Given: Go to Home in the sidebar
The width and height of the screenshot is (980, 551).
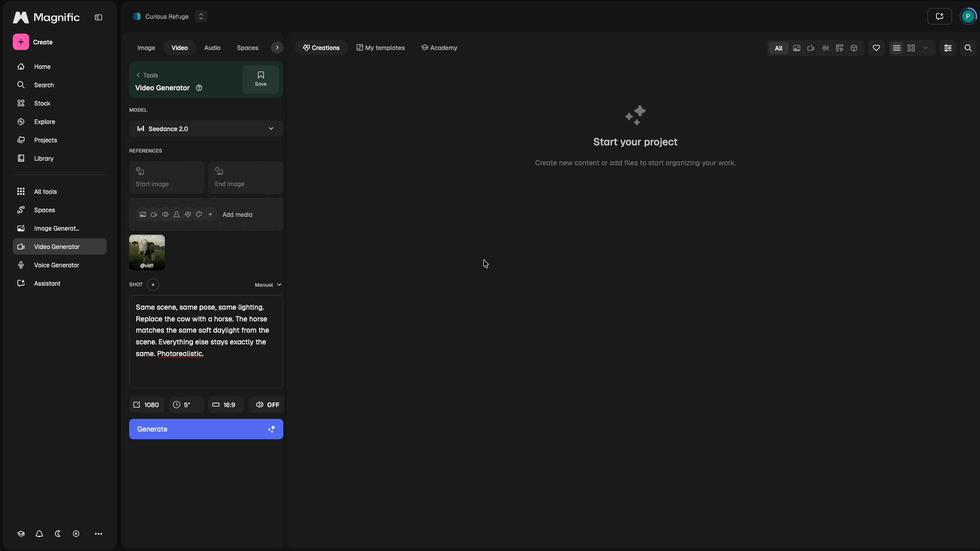Looking at the screenshot, I should 60,67.
